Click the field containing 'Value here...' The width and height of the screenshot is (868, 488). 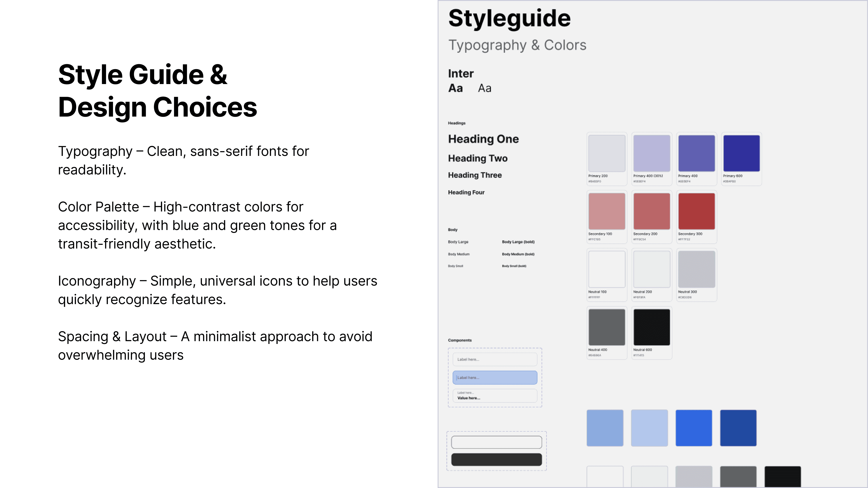click(x=495, y=396)
